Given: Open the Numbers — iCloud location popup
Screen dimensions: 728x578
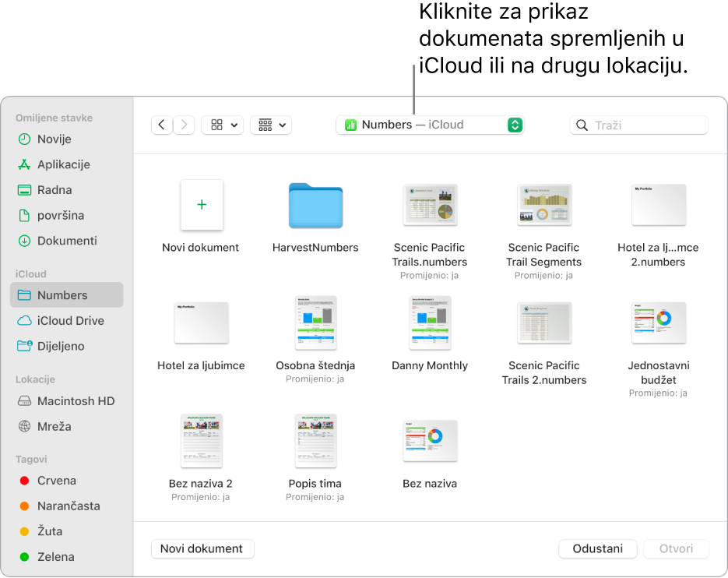Looking at the screenshot, I should [430, 125].
